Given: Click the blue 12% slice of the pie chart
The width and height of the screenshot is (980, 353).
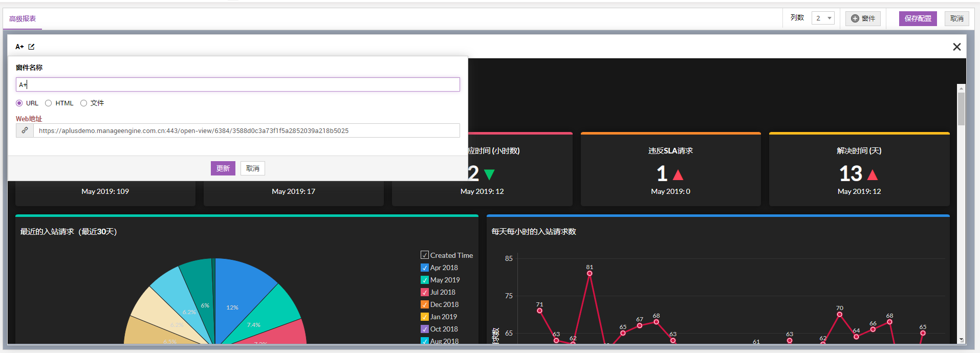Looking at the screenshot, I should [241, 292].
